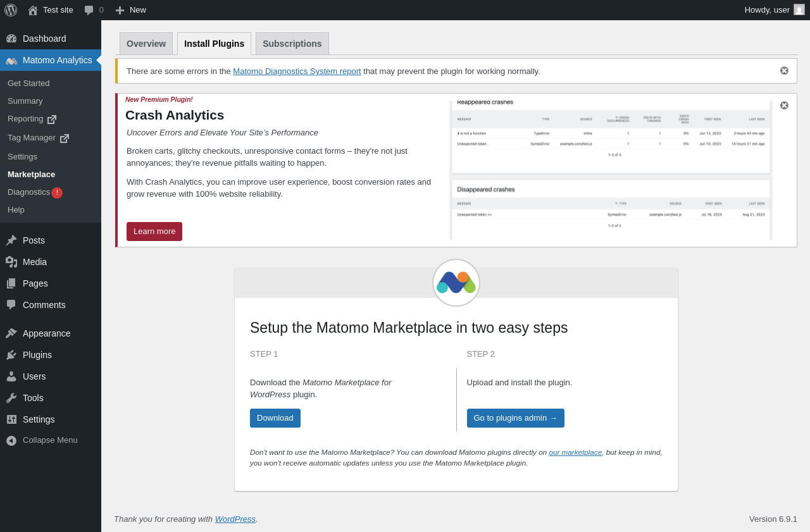Click the Matomo logo circle
Viewport: 810px width, 532px height.
click(456, 283)
